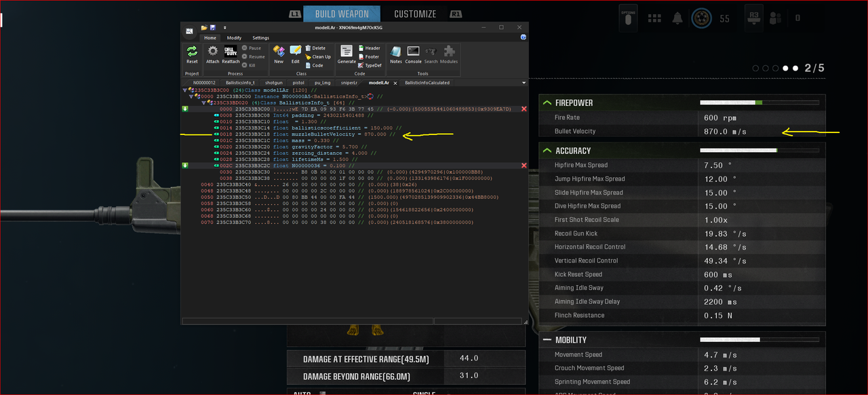This screenshot has width=868, height=395.
Task: Click Header in the Code group
Action: [x=369, y=48]
